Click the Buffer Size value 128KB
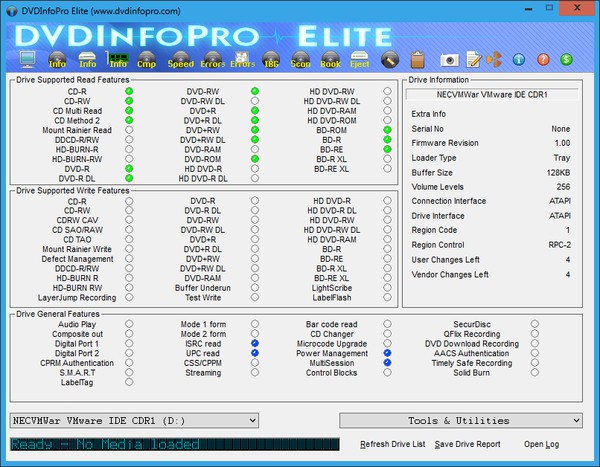The width and height of the screenshot is (600, 467). (x=558, y=173)
